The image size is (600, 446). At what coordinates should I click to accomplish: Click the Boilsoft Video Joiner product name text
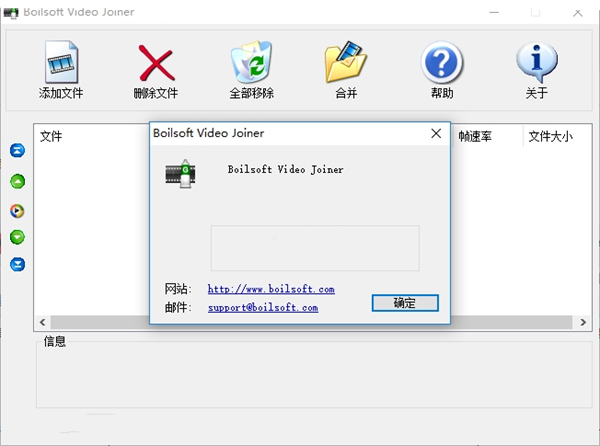point(285,169)
